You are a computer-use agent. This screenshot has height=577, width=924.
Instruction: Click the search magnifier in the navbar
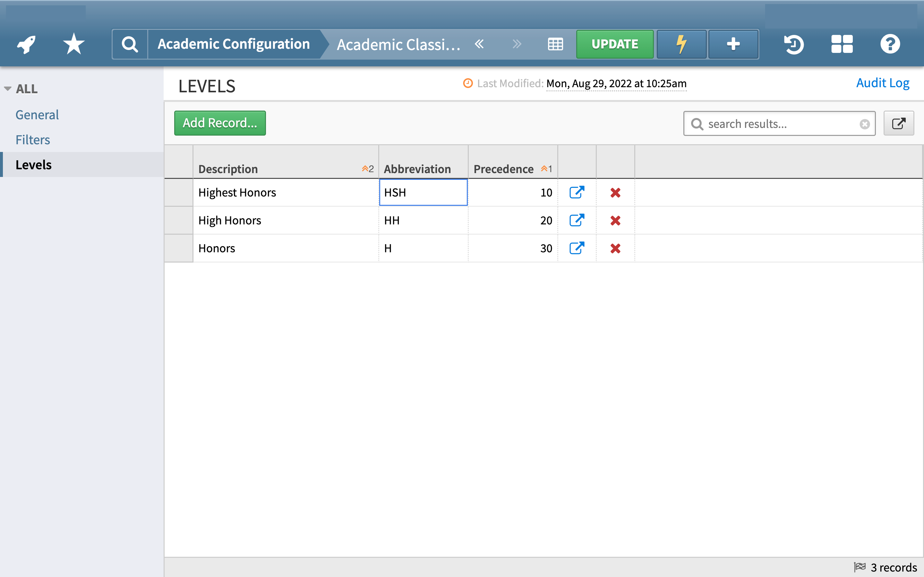click(x=130, y=44)
